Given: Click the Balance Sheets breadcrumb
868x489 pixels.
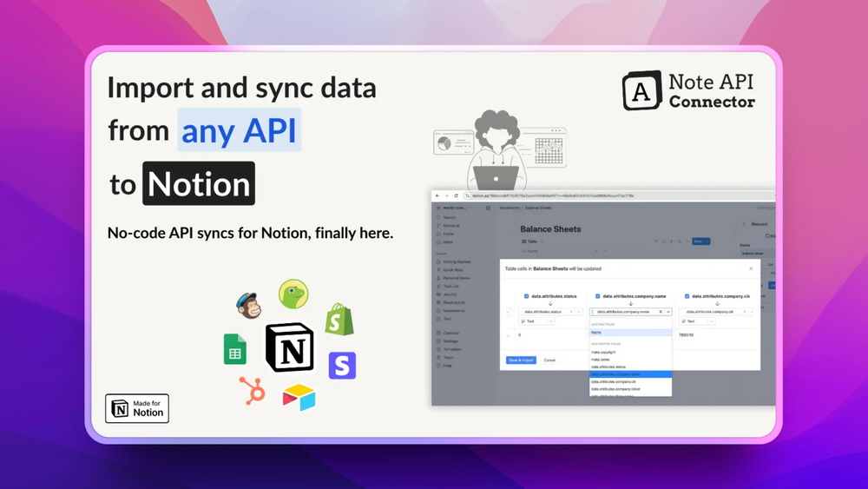Looking at the screenshot, I should [x=538, y=208].
